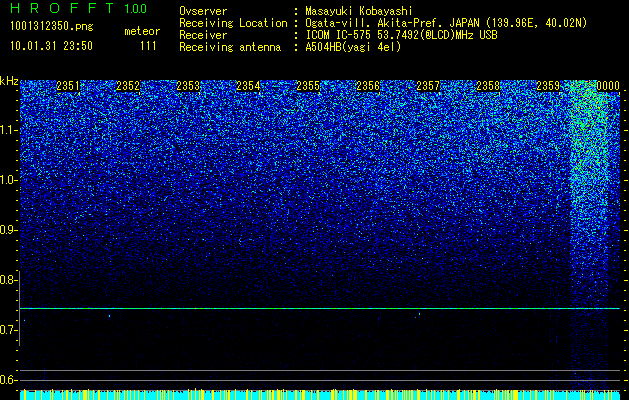This screenshot has height=400, width=629.
Task: Click the 2355 time marker
Action: click(308, 86)
